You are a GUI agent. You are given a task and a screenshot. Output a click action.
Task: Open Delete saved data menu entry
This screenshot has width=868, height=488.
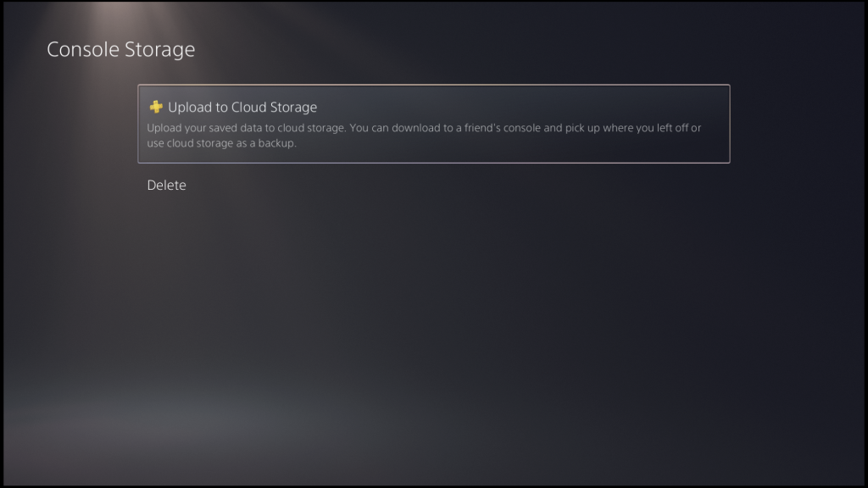click(x=166, y=185)
